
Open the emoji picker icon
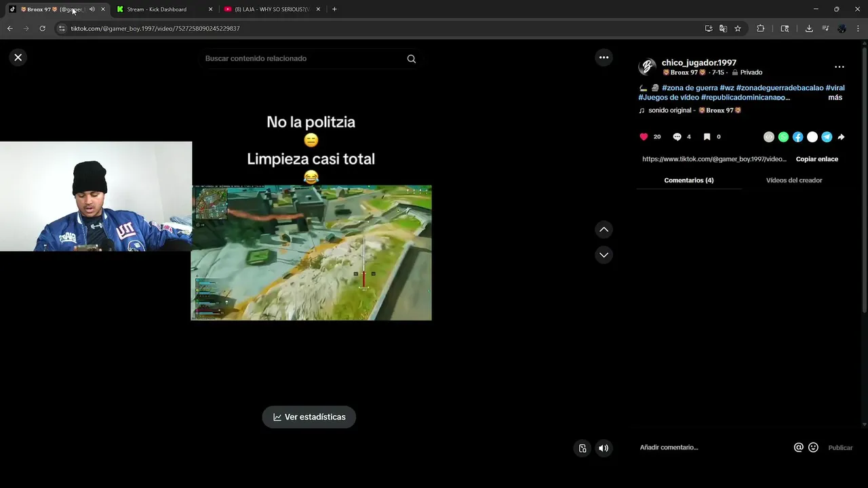coord(814,447)
